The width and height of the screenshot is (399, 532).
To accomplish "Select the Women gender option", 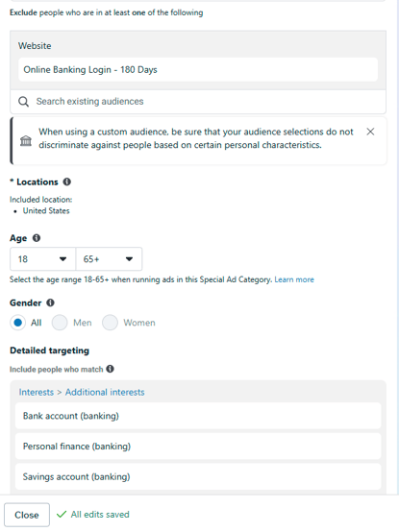I will point(110,323).
